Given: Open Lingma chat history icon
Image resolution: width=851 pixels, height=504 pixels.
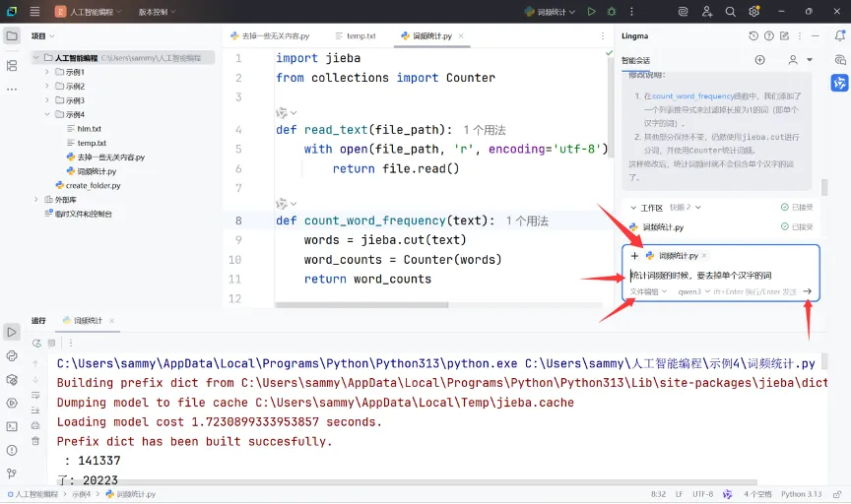Looking at the screenshot, I should pyautogui.click(x=753, y=35).
